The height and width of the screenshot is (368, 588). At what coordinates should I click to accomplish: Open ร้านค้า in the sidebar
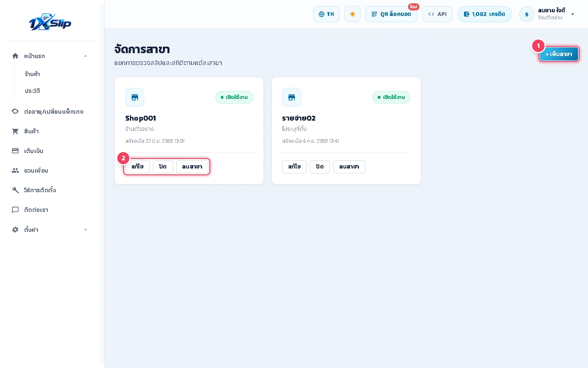coord(32,74)
